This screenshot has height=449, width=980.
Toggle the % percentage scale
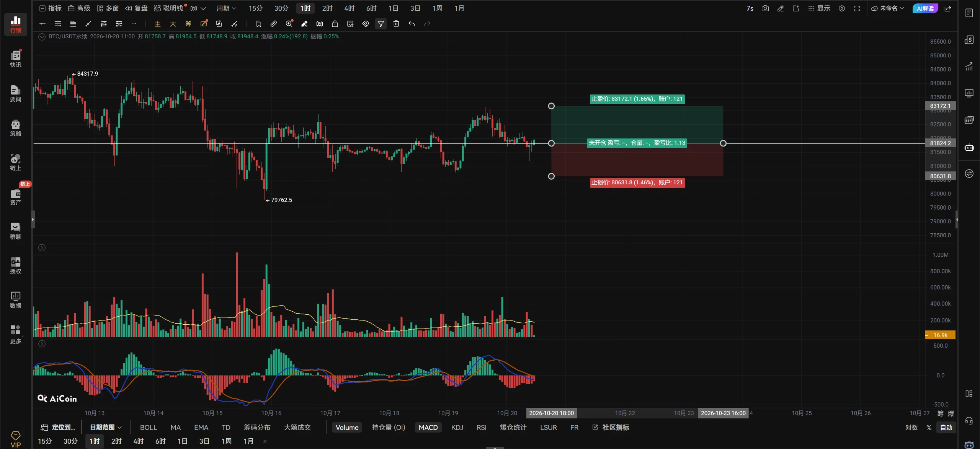click(x=929, y=427)
